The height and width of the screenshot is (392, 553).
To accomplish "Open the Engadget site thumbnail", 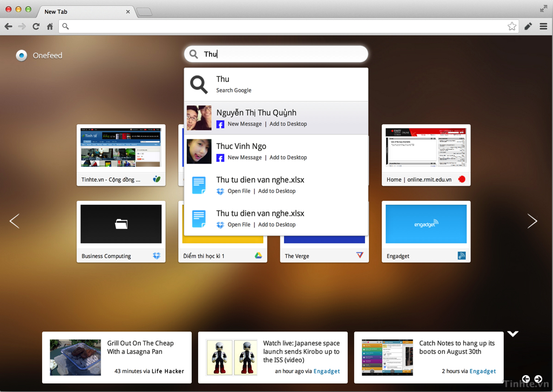I will click(x=426, y=224).
